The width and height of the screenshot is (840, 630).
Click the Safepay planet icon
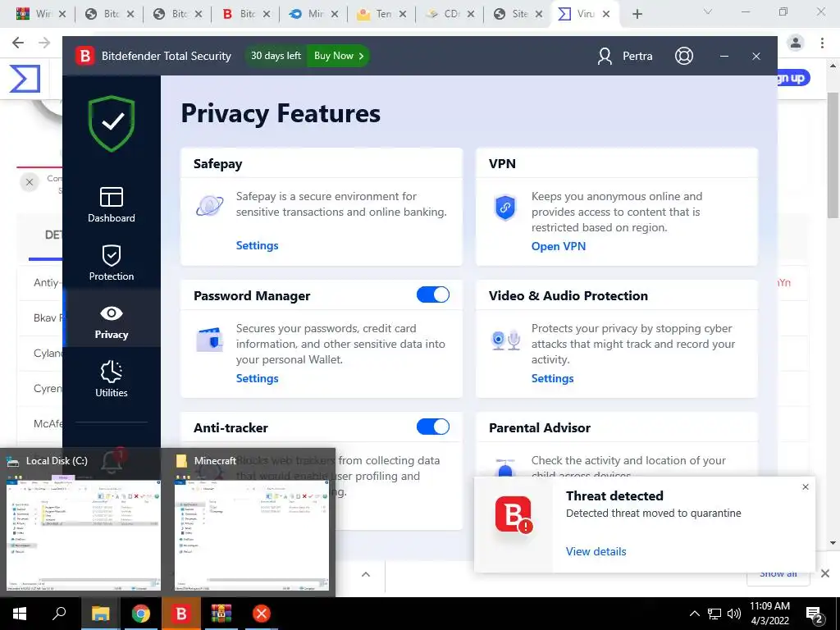[209, 206]
